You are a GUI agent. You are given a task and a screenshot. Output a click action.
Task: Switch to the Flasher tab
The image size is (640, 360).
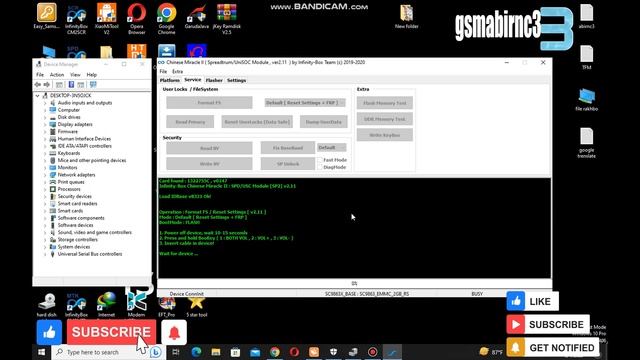point(214,80)
